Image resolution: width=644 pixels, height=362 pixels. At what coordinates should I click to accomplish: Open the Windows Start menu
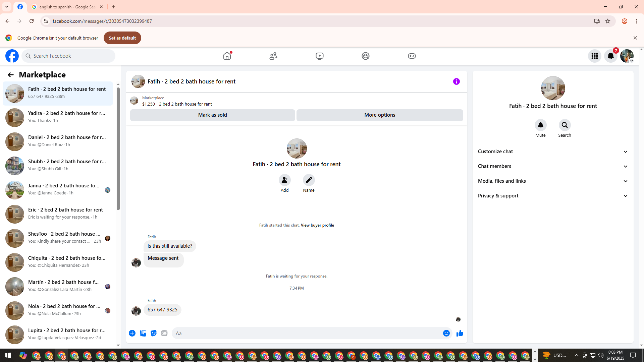point(8,355)
